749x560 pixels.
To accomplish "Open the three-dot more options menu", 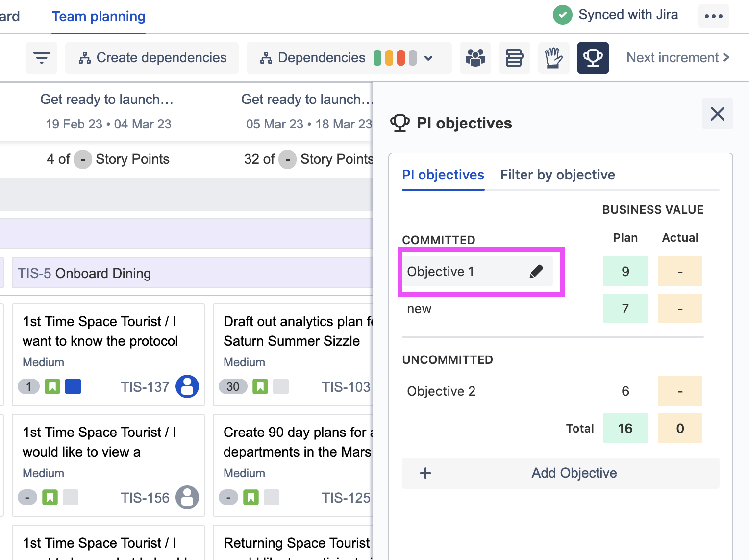I will pos(713,16).
